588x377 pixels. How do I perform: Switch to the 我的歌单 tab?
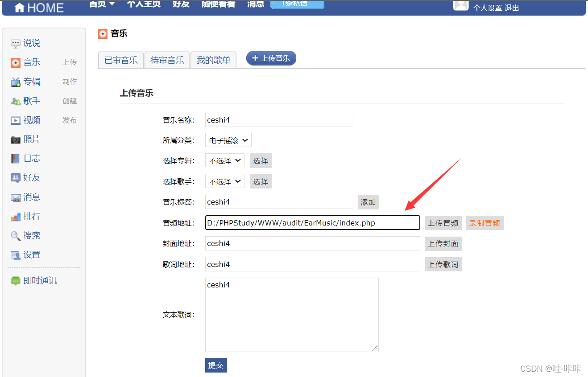click(213, 60)
